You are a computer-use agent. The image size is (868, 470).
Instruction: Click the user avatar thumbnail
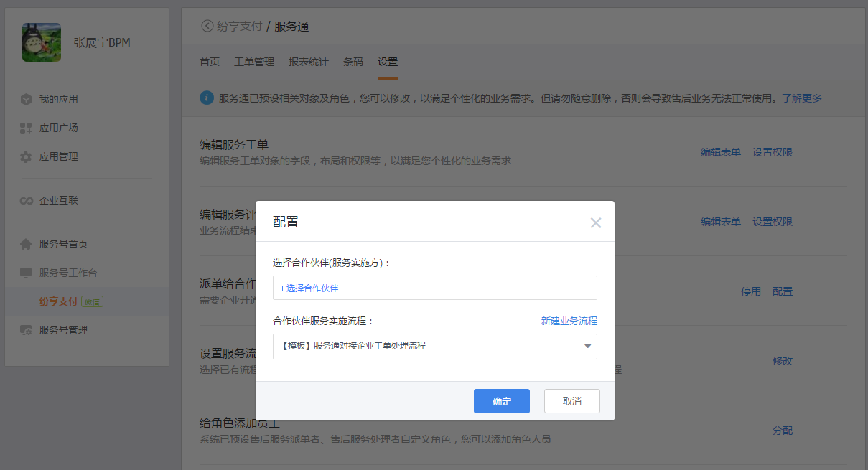pyautogui.click(x=42, y=42)
